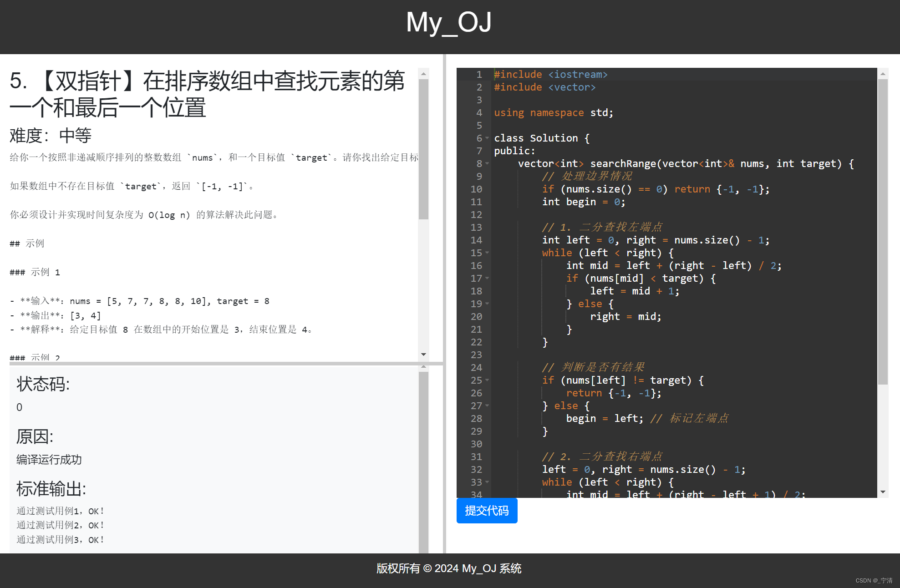Fold the while loop at line 33

487,482
